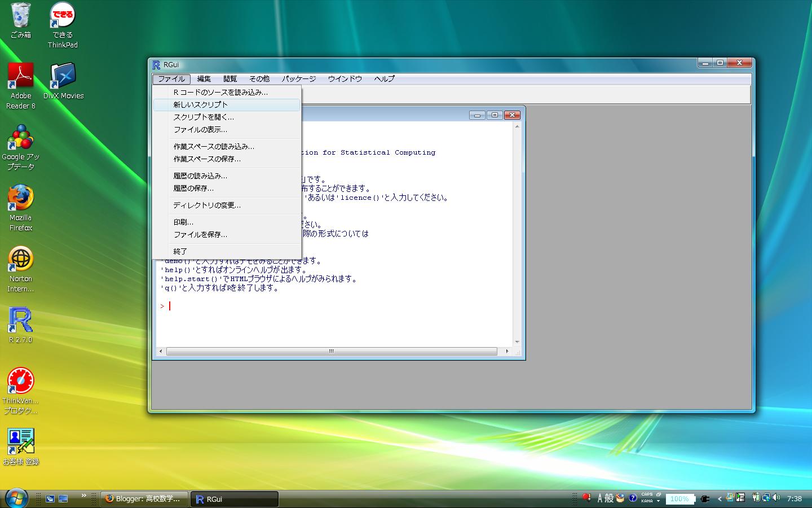Show hidden tray icons with the arrow

point(720,499)
